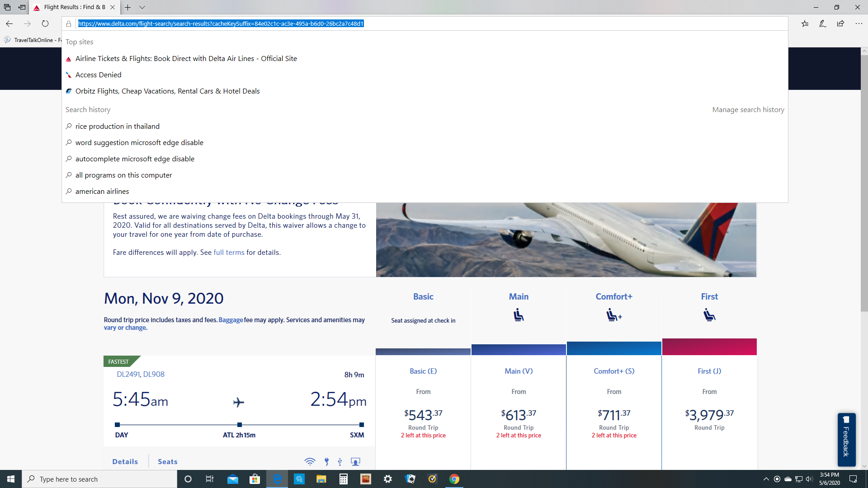
Task: Open TravelTalkOnline favorites bookmark
Action: click(33, 40)
